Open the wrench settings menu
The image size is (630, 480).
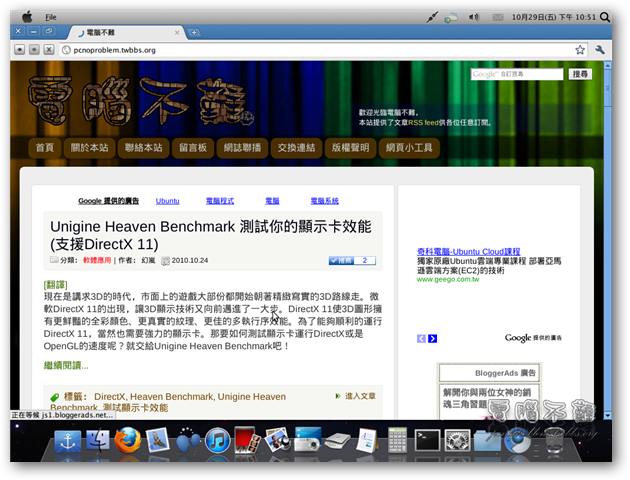click(600, 49)
